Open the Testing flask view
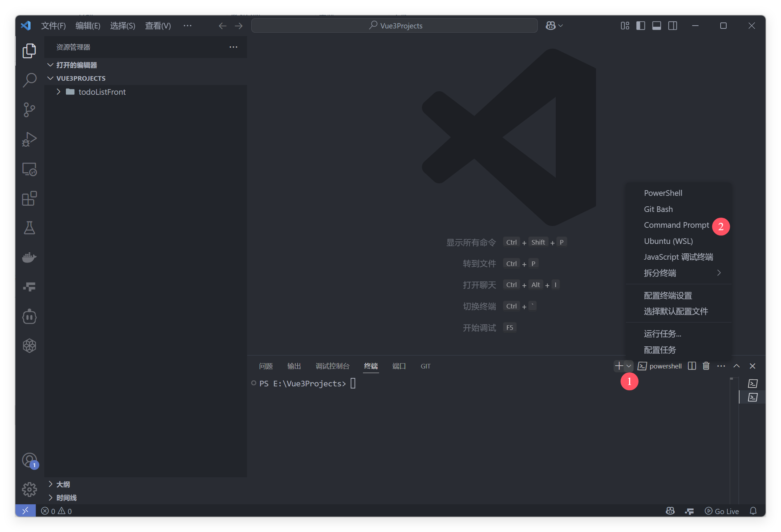This screenshot has height=532, width=781. pyautogui.click(x=29, y=228)
